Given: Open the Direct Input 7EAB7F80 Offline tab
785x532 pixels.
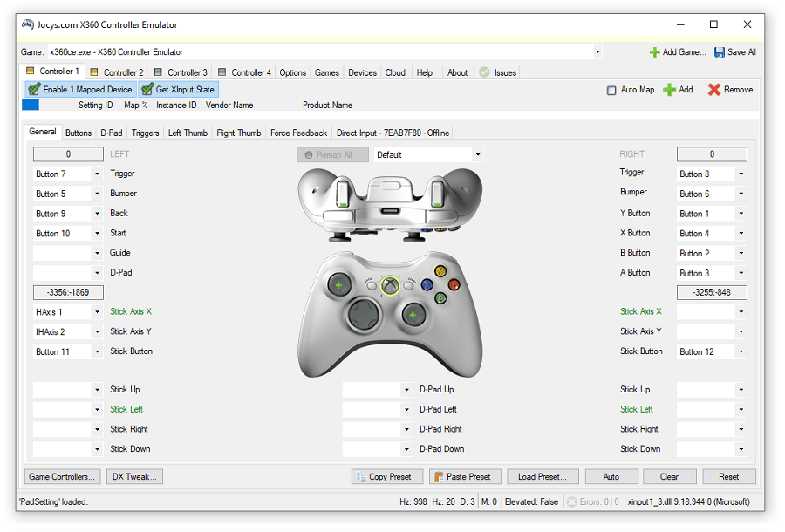Looking at the screenshot, I should (x=392, y=133).
